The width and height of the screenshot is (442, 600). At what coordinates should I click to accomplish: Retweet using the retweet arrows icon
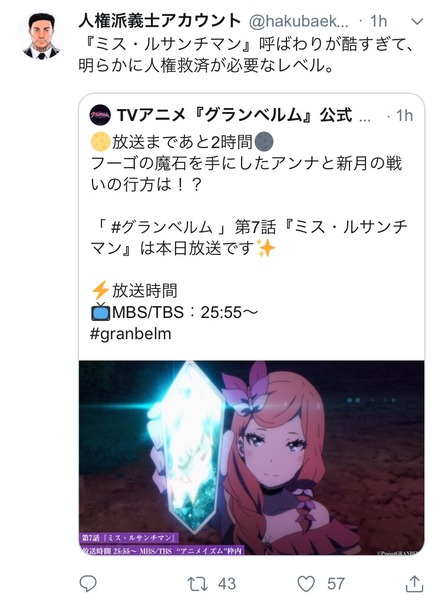click(x=197, y=584)
